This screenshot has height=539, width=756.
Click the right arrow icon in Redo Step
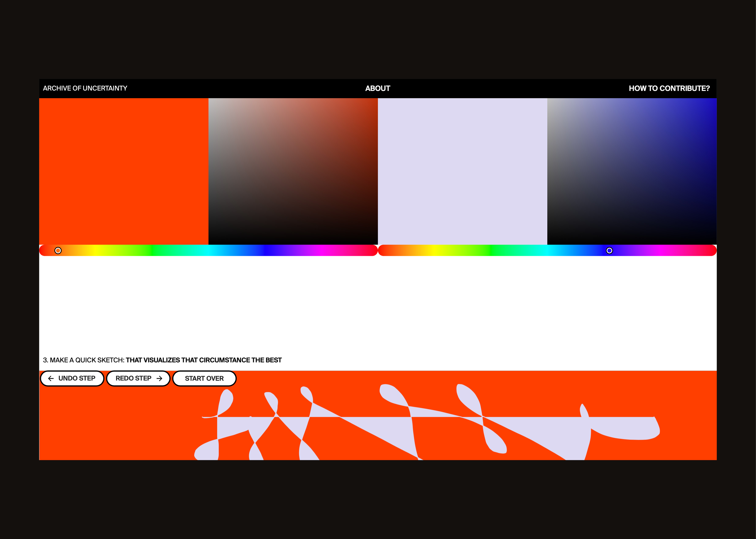click(x=159, y=378)
